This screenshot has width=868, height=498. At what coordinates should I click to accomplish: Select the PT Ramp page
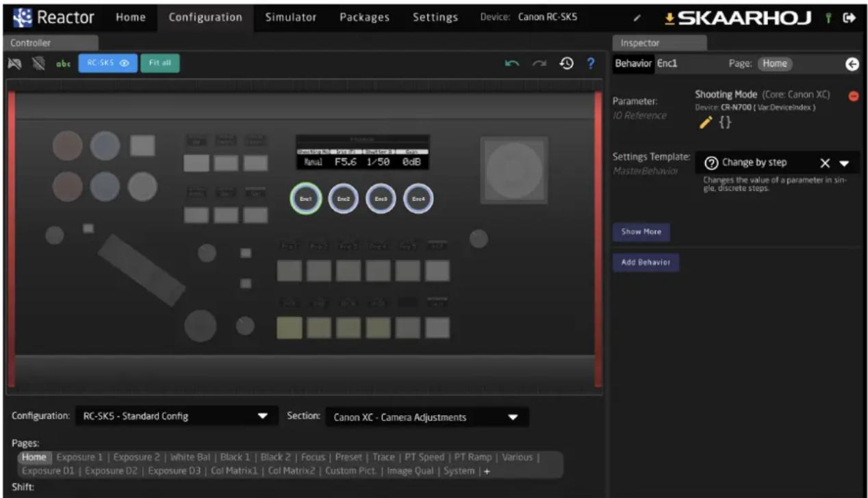(x=473, y=457)
